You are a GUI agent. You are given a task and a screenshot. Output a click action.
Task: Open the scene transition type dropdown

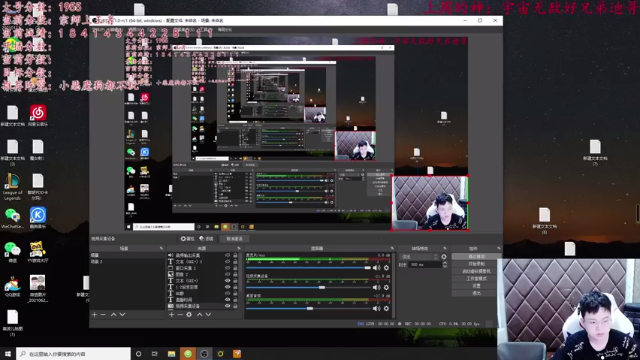[x=420, y=257]
